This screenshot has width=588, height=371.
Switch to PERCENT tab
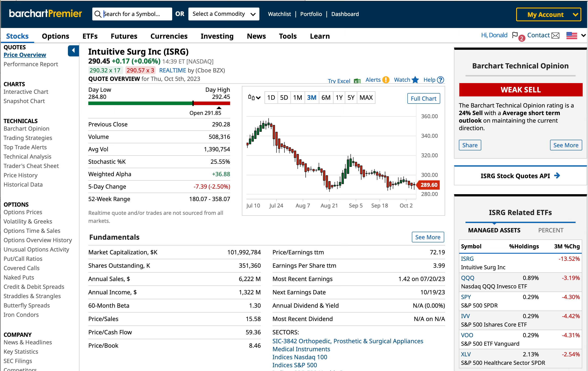coord(551,230)
